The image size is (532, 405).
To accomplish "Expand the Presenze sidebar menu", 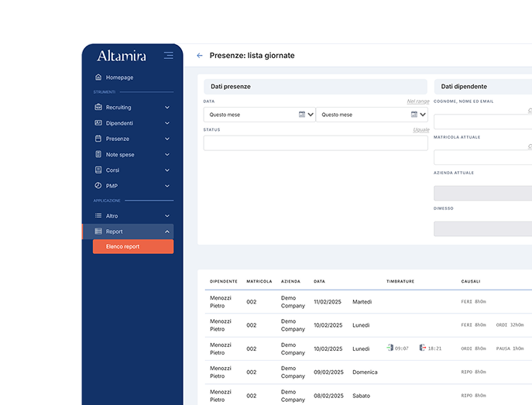I will click(x=167, y=139).
